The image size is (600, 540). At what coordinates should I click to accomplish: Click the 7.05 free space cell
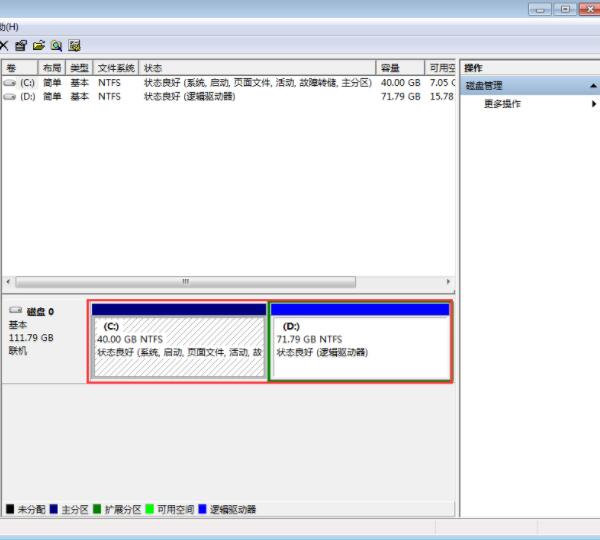point(442,83)
